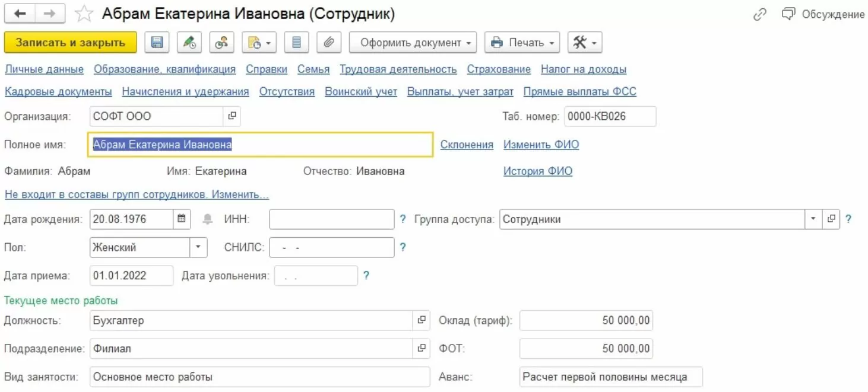This screenshot has width=868, height=392.
Task: Click the Оклад (тариф) value field
Action: click(x=586, y=321)
